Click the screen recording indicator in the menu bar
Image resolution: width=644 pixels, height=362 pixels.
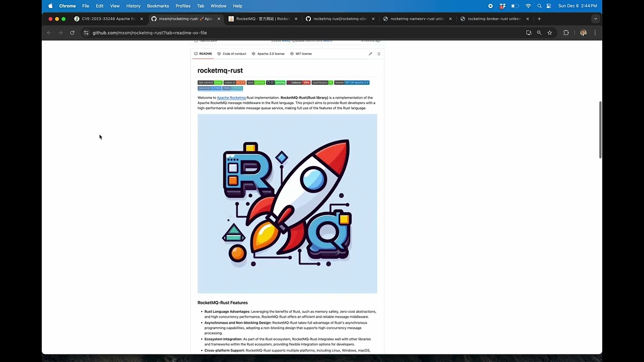pyautogui.click(x=491, y=6)
